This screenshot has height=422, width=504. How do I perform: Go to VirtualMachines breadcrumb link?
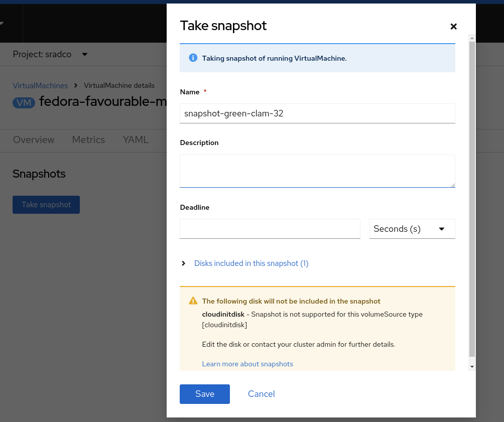tap(40, 85)
